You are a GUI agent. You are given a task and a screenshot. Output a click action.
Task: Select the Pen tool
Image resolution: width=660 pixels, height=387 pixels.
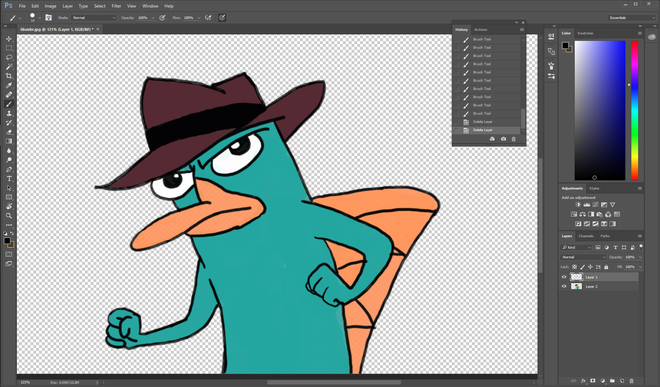[9, 169]
